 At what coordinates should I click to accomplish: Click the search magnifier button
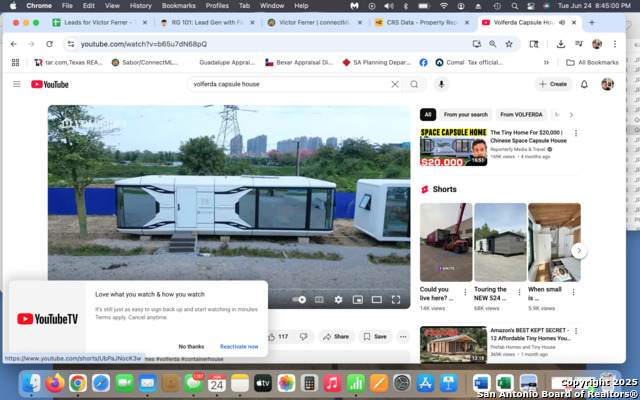414,84
